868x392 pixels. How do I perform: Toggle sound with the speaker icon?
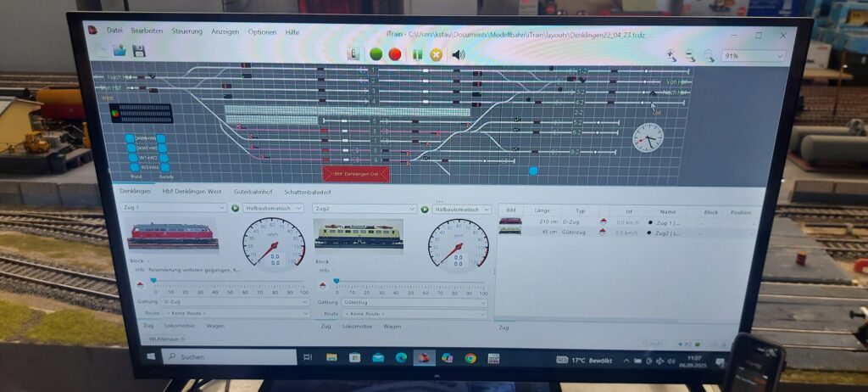coord(459,54)
